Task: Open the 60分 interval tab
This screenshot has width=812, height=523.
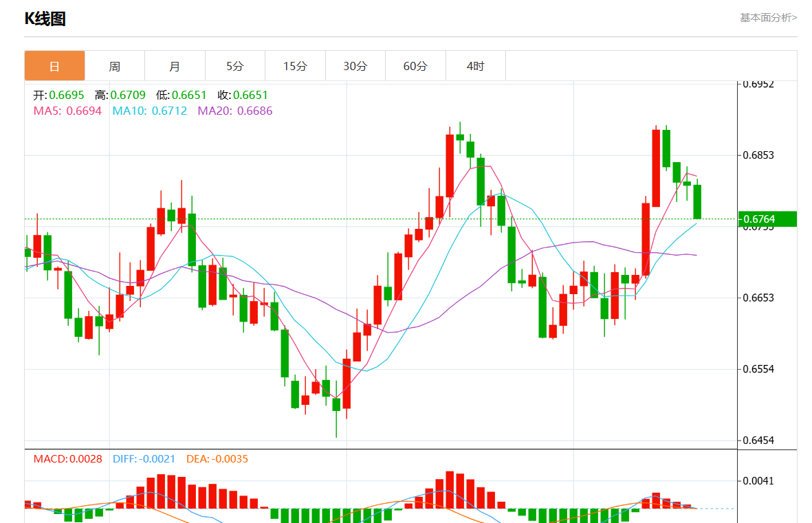Action: click(x=415, y=66)
